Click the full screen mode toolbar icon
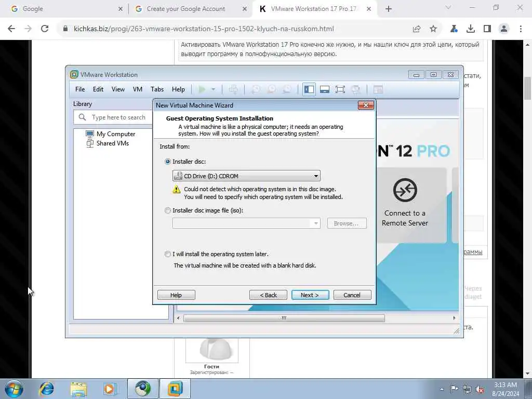This screenshot has height=399, width=532. point(340,89)
